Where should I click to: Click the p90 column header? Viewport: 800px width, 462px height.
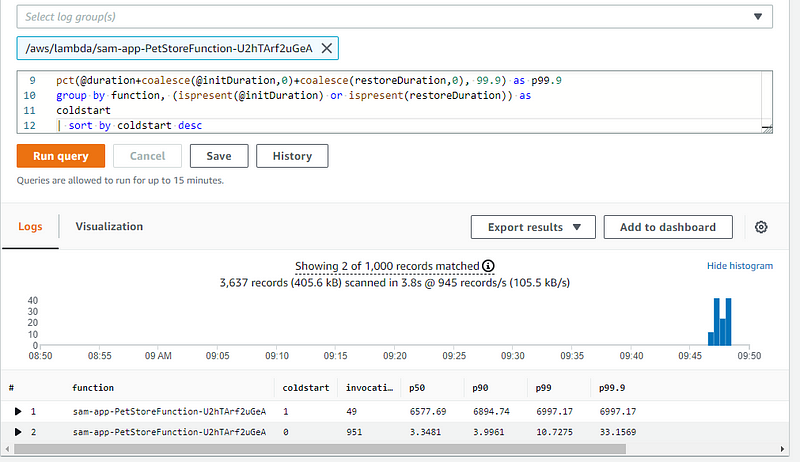click(480, 388)
